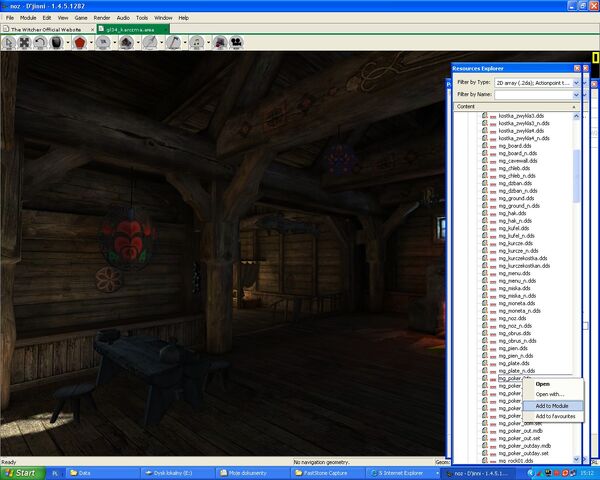Open dropdown arrow beside the flag icon

(x=114, y=43)
